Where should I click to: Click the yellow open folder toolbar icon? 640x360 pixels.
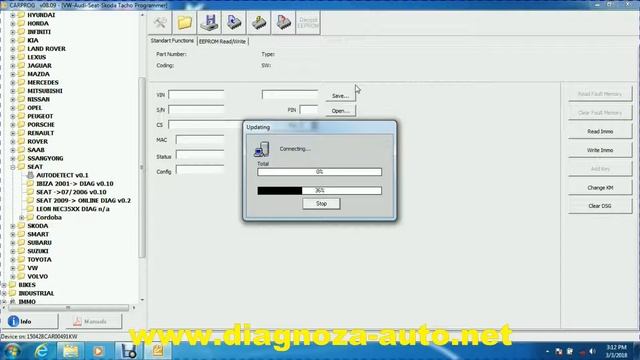point(184,22)
